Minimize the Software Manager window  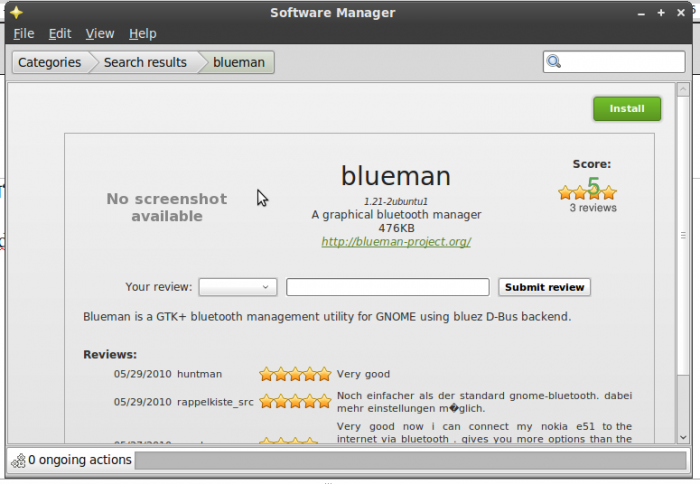click(641, 13)
